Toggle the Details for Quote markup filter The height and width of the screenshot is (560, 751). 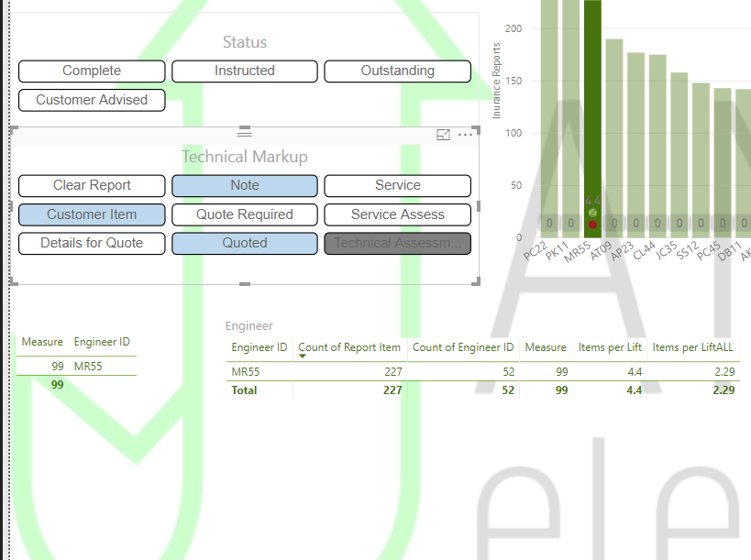point(92,243)
